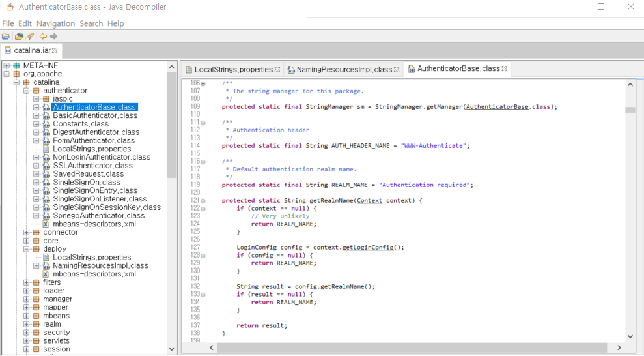Switch to the NamingResourcesImpl.class tab
644x356 pixels.
click(x=344, y=70)
